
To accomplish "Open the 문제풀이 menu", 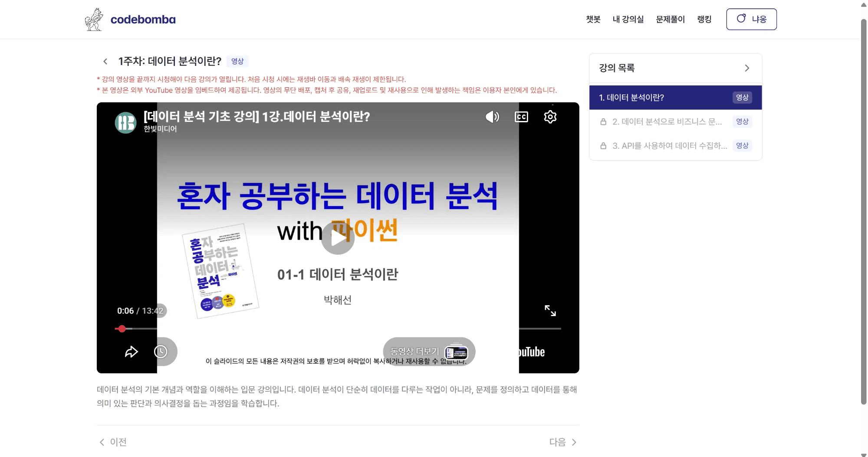I will click(x=670, y=19).
